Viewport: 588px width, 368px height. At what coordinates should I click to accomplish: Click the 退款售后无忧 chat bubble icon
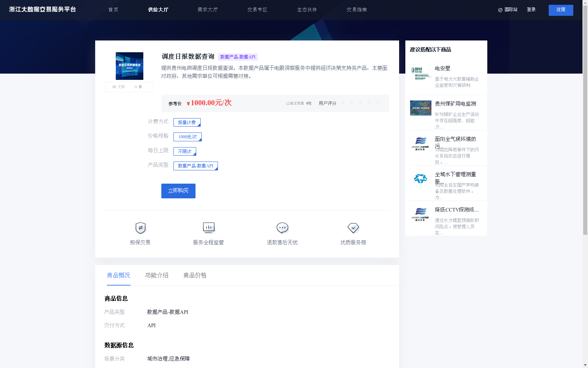coord(282,228)
